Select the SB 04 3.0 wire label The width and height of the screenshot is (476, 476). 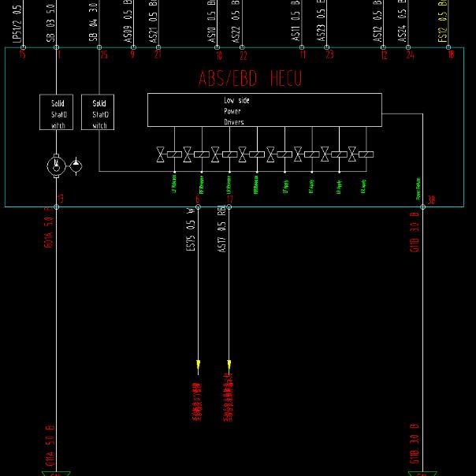point(93,22)
